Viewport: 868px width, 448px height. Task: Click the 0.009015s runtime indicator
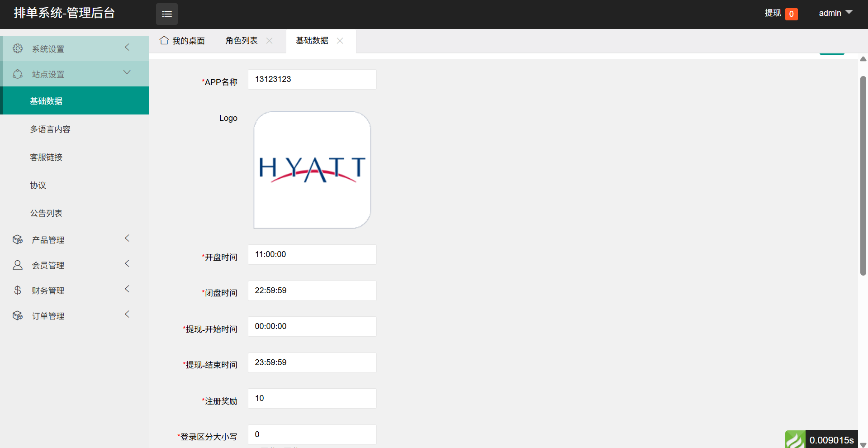click(x=831, y=439)
